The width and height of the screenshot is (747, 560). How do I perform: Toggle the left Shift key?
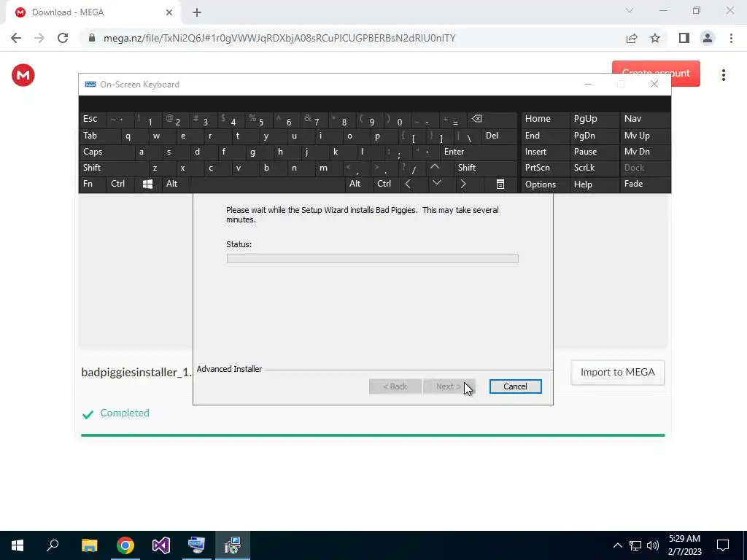[113, 168]
